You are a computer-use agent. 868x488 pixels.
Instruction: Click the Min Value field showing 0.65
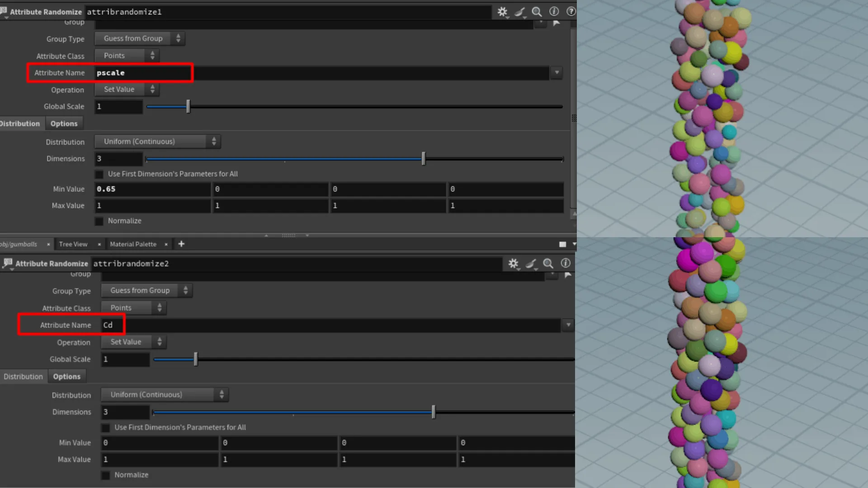152,189
